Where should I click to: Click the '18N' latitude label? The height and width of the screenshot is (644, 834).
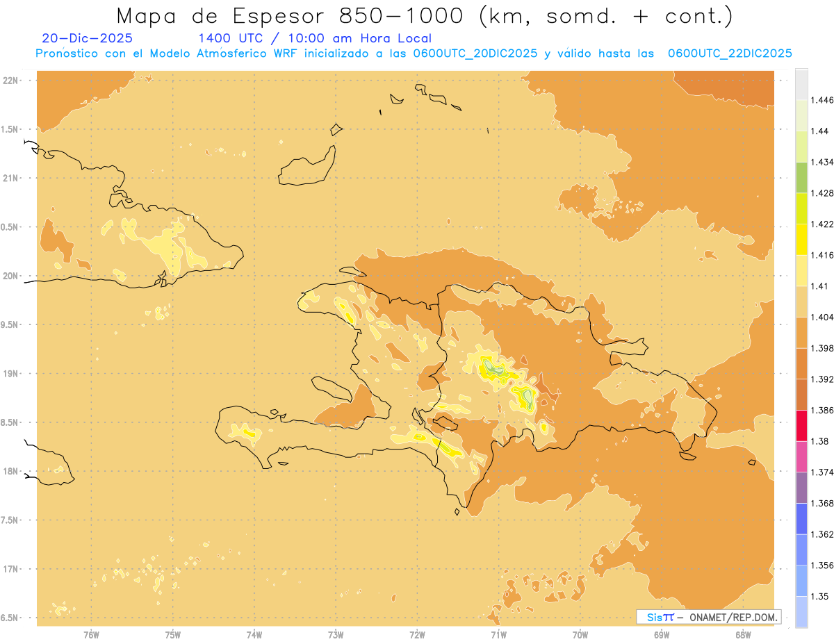pyautogui.click(x=10, y=471)
